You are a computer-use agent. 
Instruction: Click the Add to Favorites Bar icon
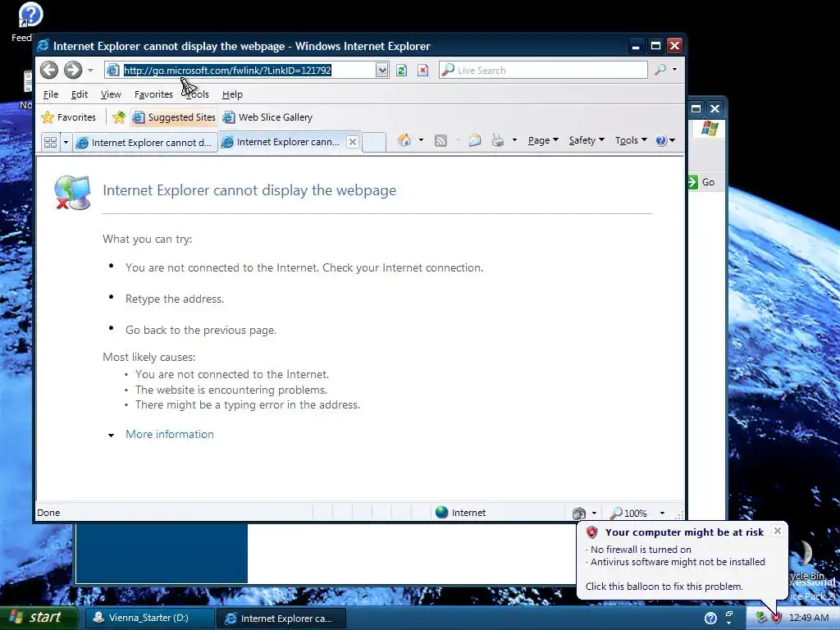tap(119, 117)
